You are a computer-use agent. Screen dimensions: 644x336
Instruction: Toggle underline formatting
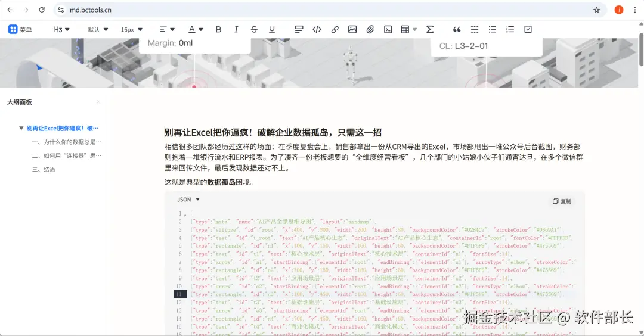pyautogui.click(x=271, y=29)
